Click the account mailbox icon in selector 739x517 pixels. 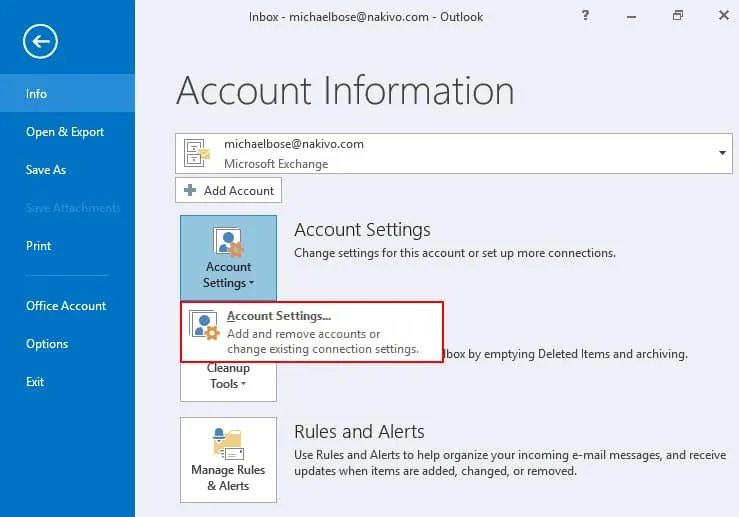coord(197,153)
